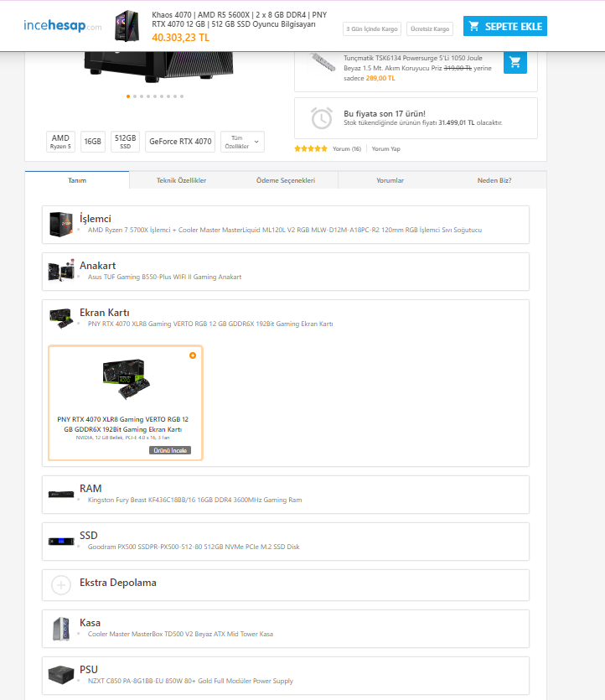
Task: Switch to the Teknik Özellikler tab
Action: click(x=182, y=180)
